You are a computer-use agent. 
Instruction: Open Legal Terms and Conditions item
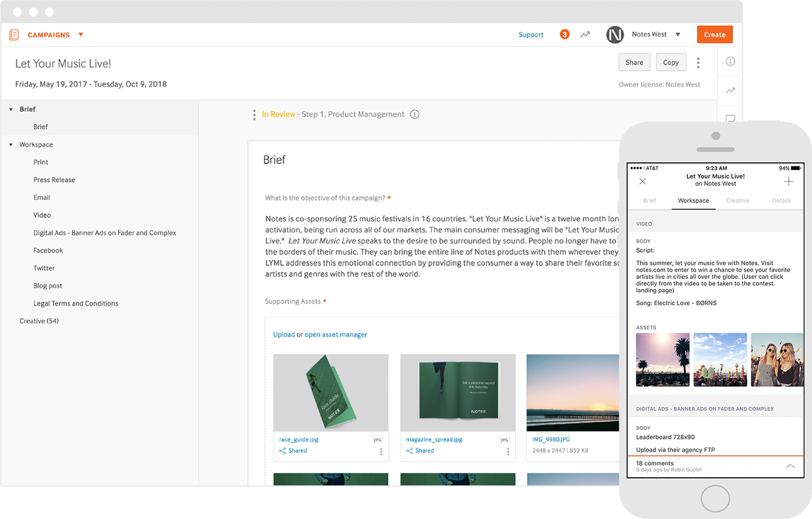pyautogui.click(x=75, y=303)
